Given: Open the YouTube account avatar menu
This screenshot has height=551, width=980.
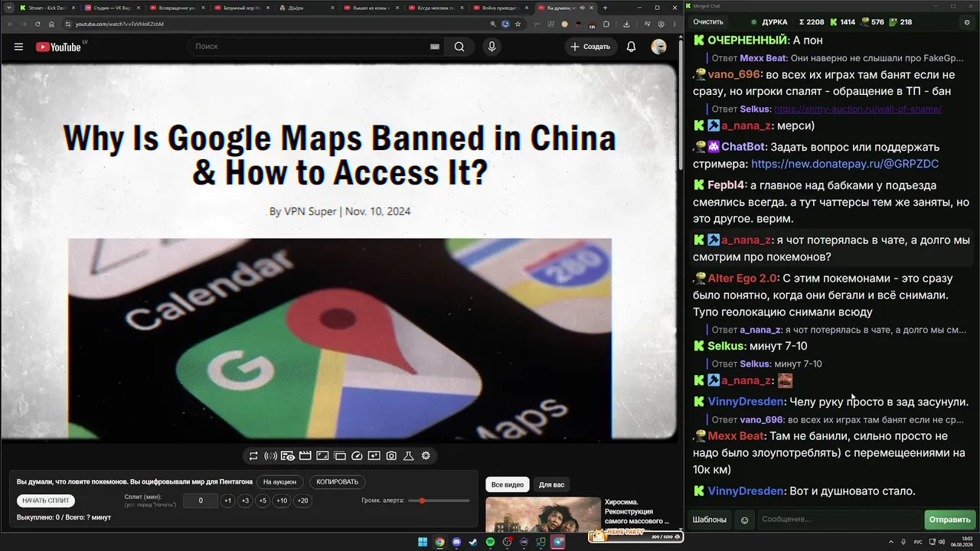Looking at the screenshot, I should tap(658, 47).
